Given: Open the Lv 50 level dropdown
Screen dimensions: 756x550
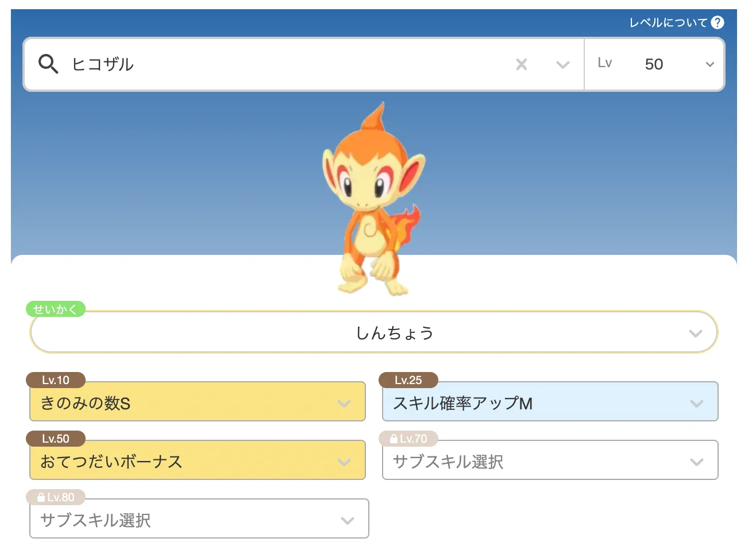Looking at the screenshot, I should pyautogui.click(x=654, y=64).
